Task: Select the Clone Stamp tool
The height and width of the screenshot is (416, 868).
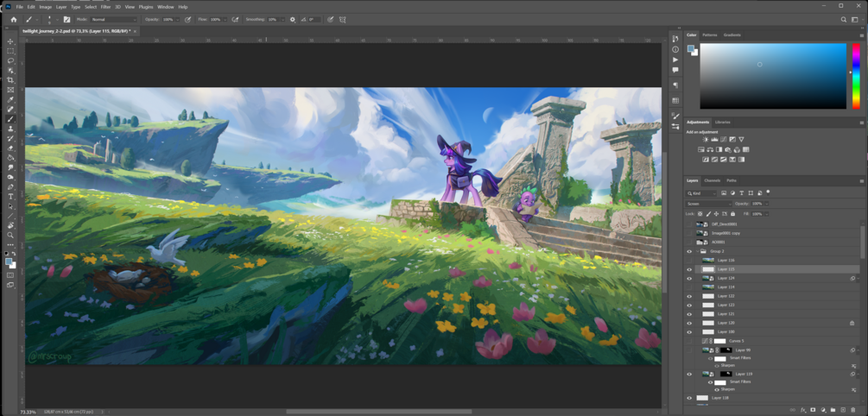Action: click(10, 129)
